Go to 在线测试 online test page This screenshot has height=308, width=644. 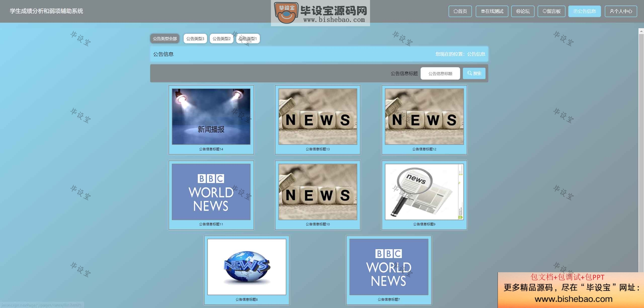tap(492, 11)
